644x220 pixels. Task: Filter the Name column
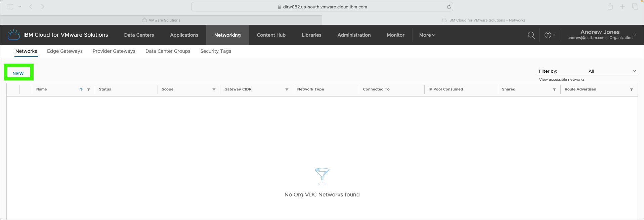click(89, 89)
